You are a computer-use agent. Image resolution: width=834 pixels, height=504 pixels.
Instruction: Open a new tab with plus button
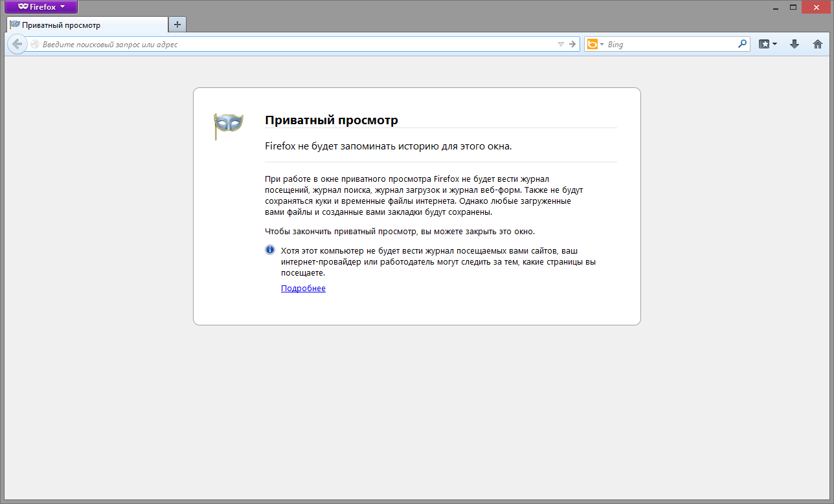(x=177, y=25)
